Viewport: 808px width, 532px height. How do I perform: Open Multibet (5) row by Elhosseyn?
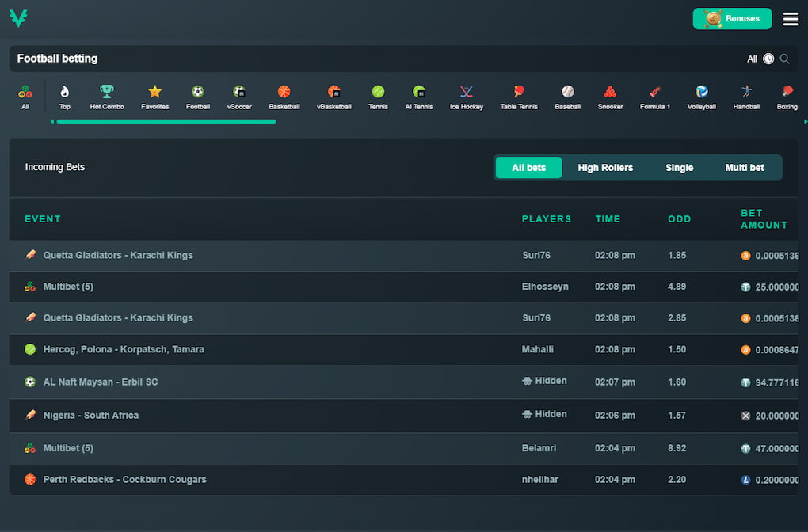(403, 287)
